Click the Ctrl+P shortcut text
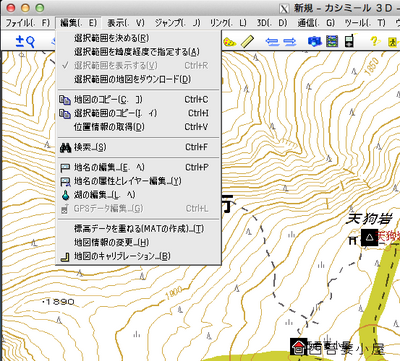 (197, 168)
